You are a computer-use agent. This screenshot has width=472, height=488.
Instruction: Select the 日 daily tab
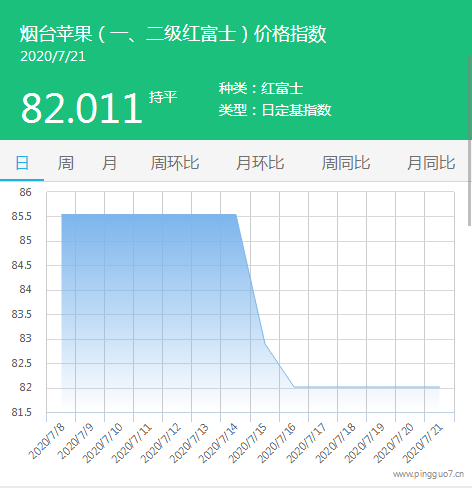pos(22,163)
